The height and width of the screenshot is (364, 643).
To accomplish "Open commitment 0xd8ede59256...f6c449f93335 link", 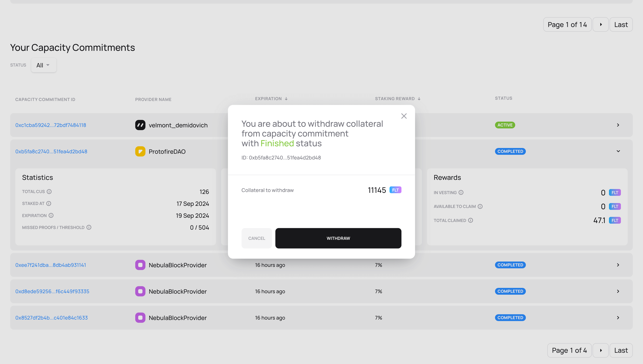I will click(52, 291).
